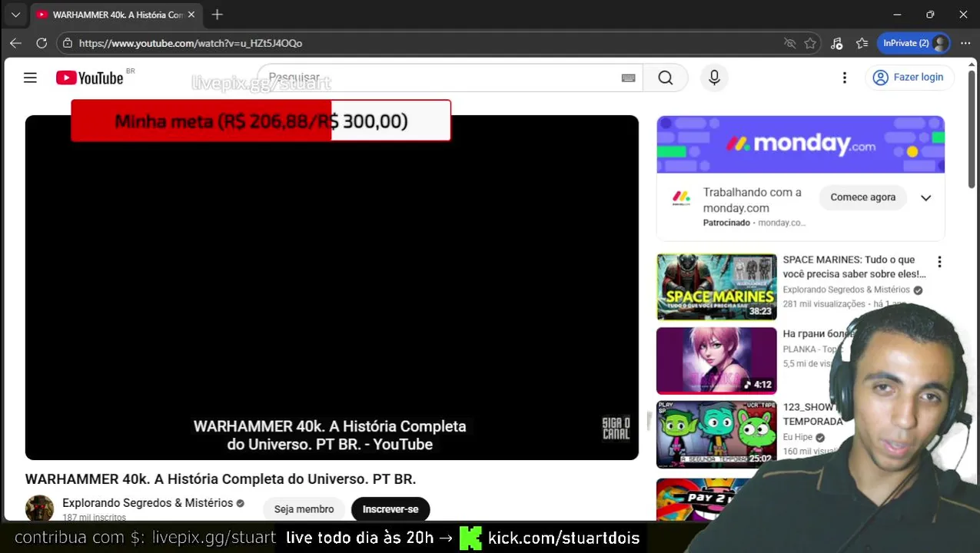Reload the page with the refresh icon
The image size is (980, 553).
(x=42, y=43)
